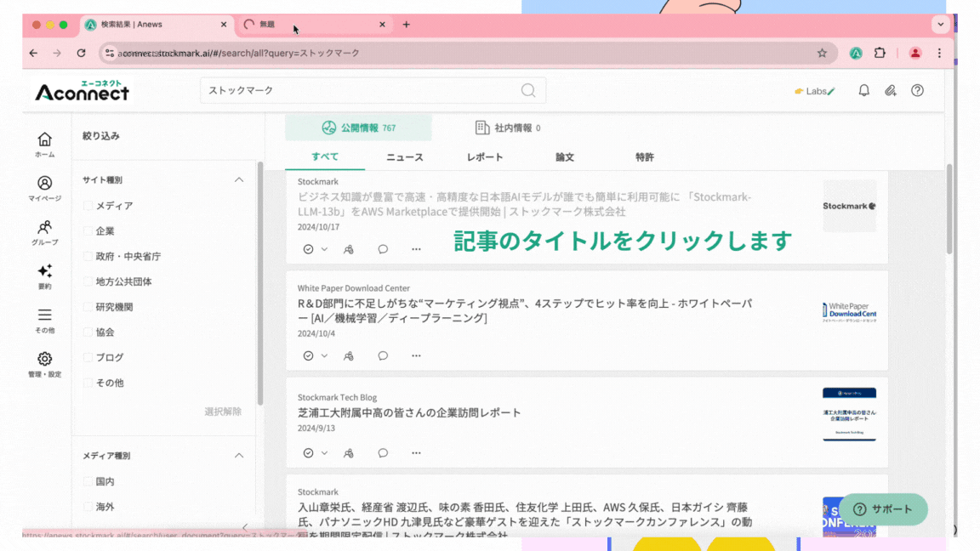Bookmark this page with the star icon
The height and width of the screenshot is (551, 980).
pos(822,53)
